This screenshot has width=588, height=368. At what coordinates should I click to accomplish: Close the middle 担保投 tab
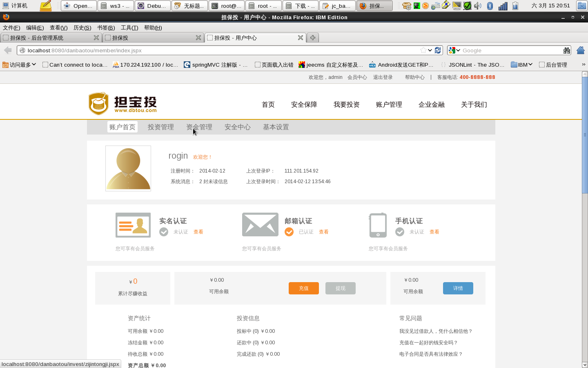tap(198, 38)
